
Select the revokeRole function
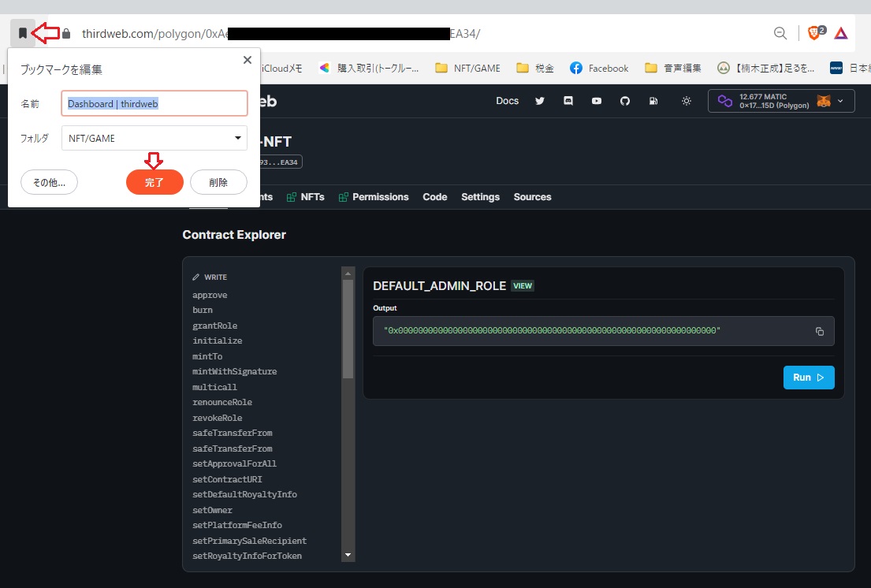point(218,418)
